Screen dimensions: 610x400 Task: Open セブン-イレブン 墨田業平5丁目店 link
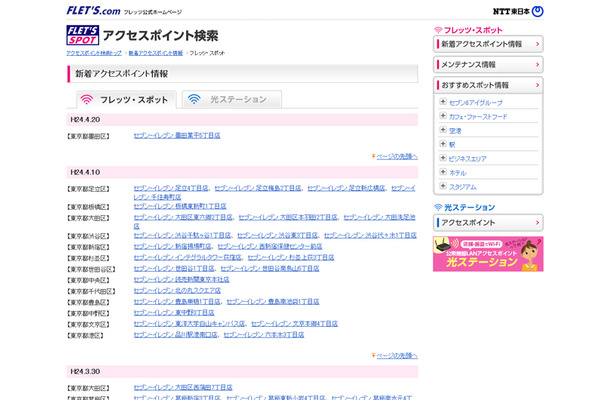pos(177,135)
